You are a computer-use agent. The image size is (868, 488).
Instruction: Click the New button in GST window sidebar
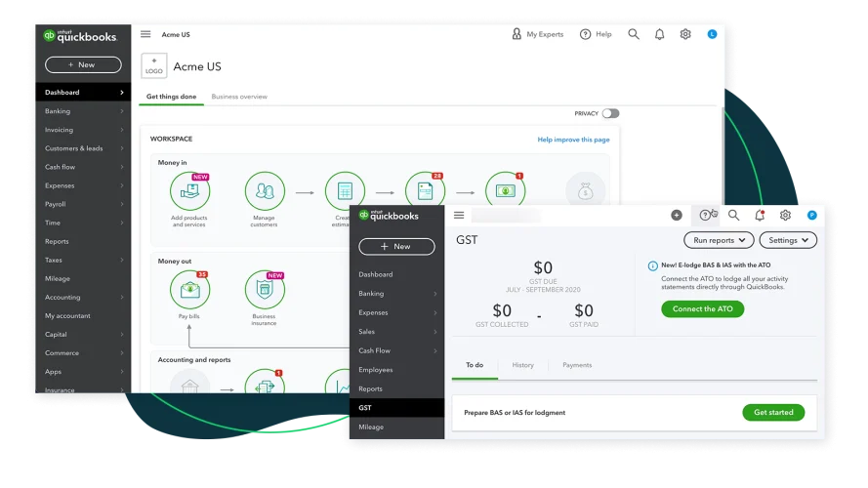click(x=396, y=247)
